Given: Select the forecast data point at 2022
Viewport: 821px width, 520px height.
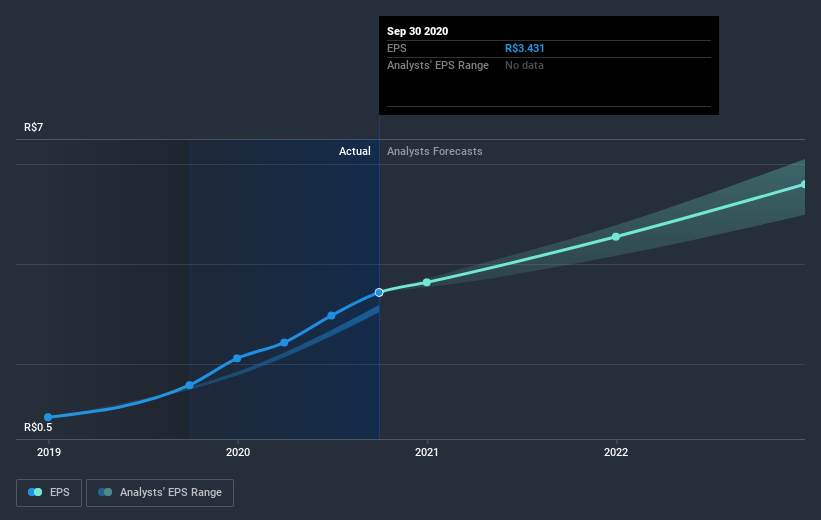Looking at the screenshot, I should tap(616, 237).
